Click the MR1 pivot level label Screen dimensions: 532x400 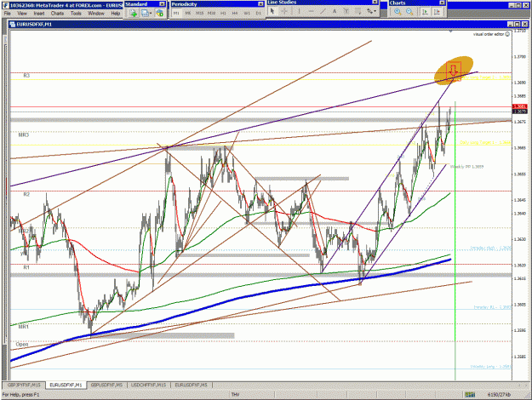click(x=24, y=327)
